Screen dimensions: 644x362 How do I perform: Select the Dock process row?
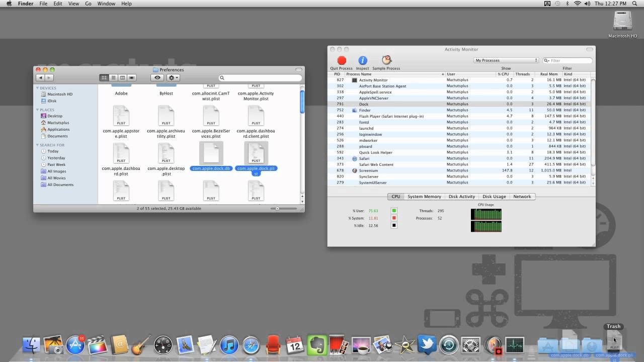pyautogui.click(x=459, y=104)
